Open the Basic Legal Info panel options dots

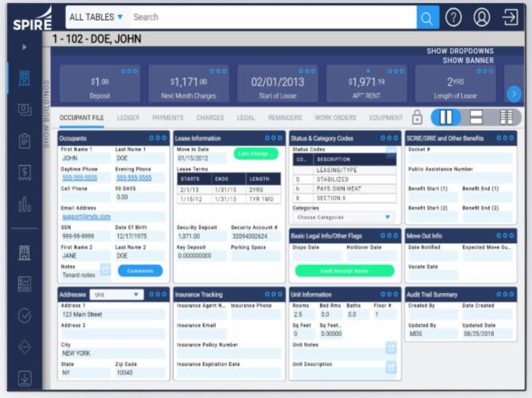[389, 236]
